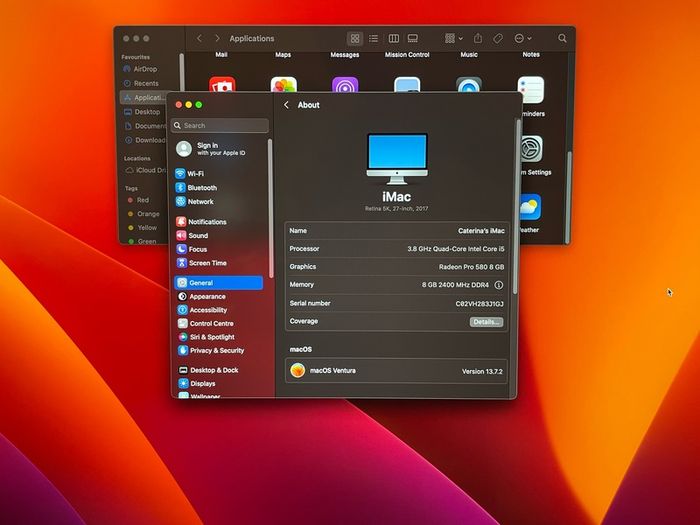Click the Search field in System Settings
This screenshot has width=700, height=525.
point(220,125)
